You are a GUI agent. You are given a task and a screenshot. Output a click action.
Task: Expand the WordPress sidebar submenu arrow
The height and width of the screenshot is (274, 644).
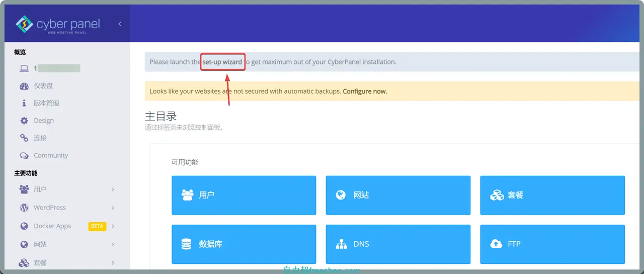(x=113, y=208)
